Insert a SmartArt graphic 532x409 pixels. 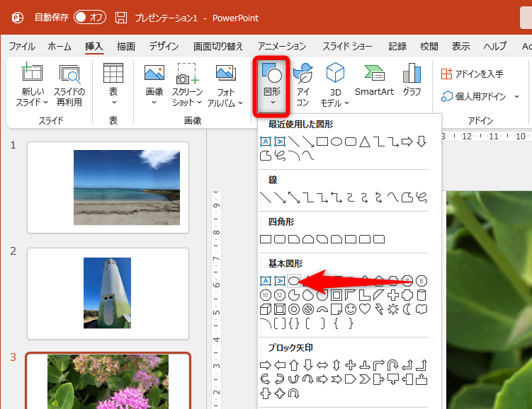point(374,80)
